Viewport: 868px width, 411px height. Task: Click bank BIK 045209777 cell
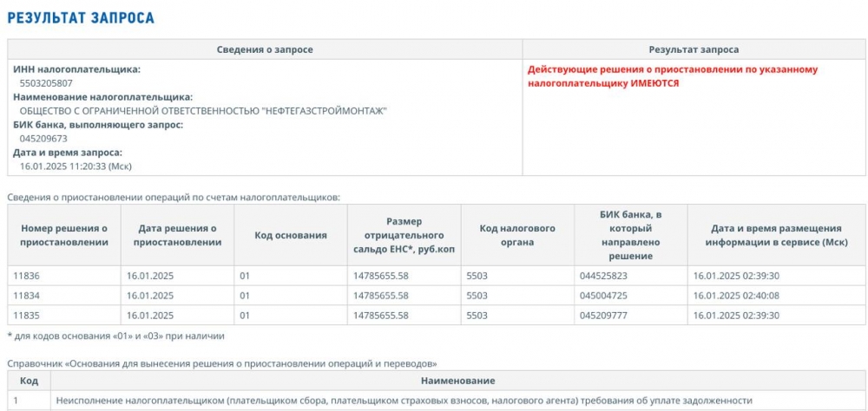click(x=631, y=316)
